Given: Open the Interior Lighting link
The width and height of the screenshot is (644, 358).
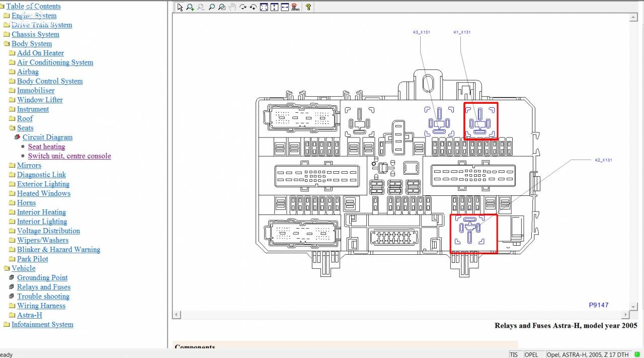Looking at the screenshot, I should pyautogui.click(x=42, y=222).
